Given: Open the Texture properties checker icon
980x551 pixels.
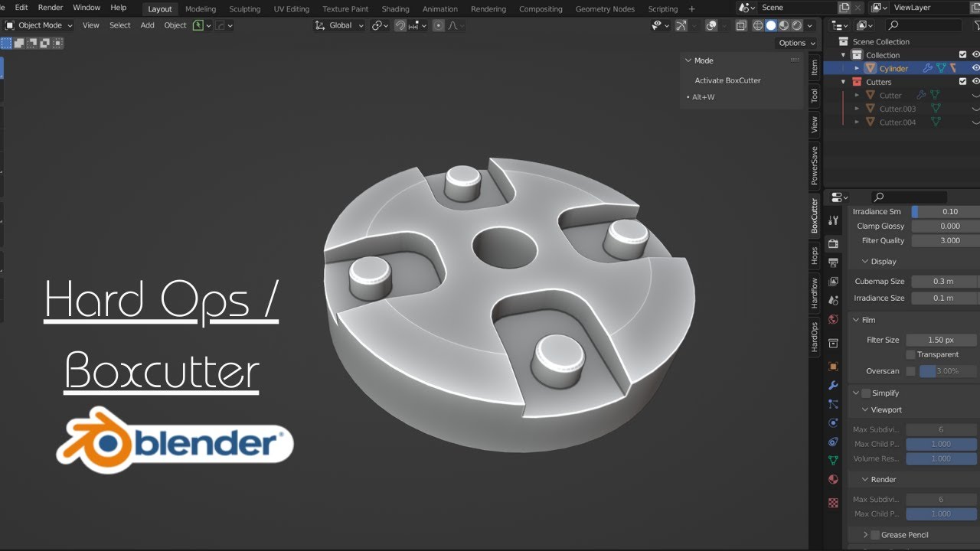Looking at the screenshot, I should 834,503.
